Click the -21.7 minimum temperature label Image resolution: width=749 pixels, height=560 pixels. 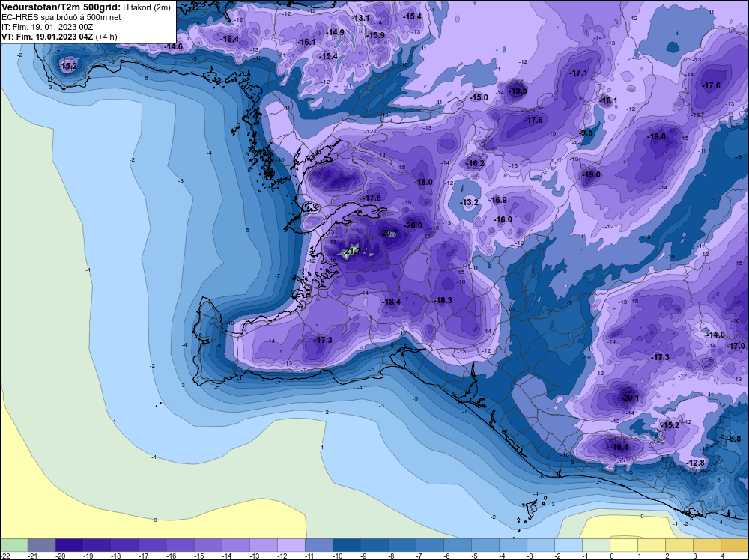coord(351,251)
